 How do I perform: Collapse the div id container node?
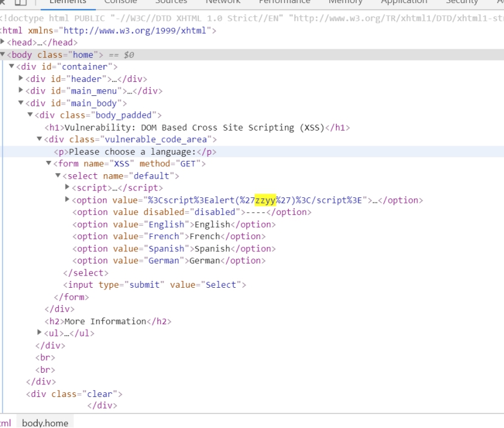coord(12,66)
